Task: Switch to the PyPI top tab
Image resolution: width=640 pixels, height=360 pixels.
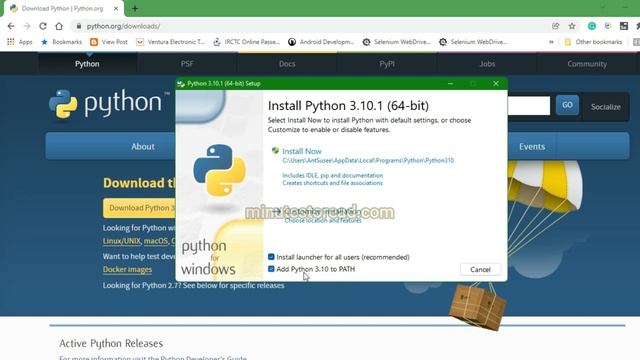Action: click(387, 64)
